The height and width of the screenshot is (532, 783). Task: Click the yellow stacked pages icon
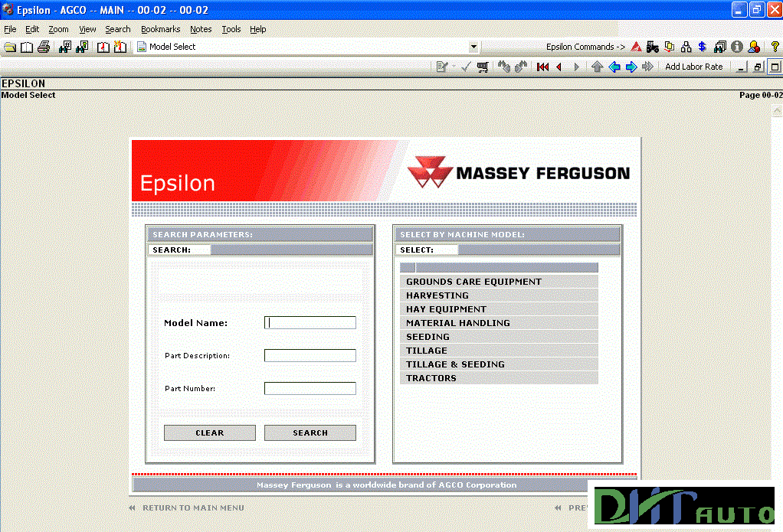pyautogui.click(x=670, y=47)
